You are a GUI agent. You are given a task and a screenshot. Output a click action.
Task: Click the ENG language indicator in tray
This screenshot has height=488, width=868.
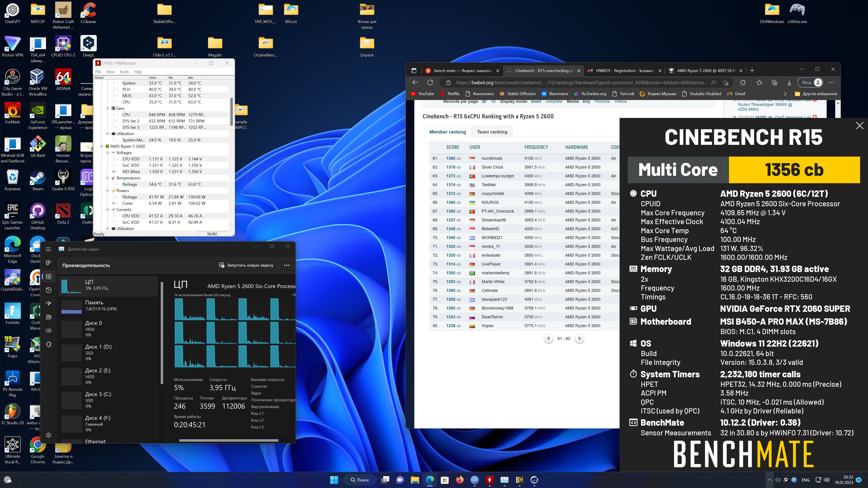pos(805,480)
